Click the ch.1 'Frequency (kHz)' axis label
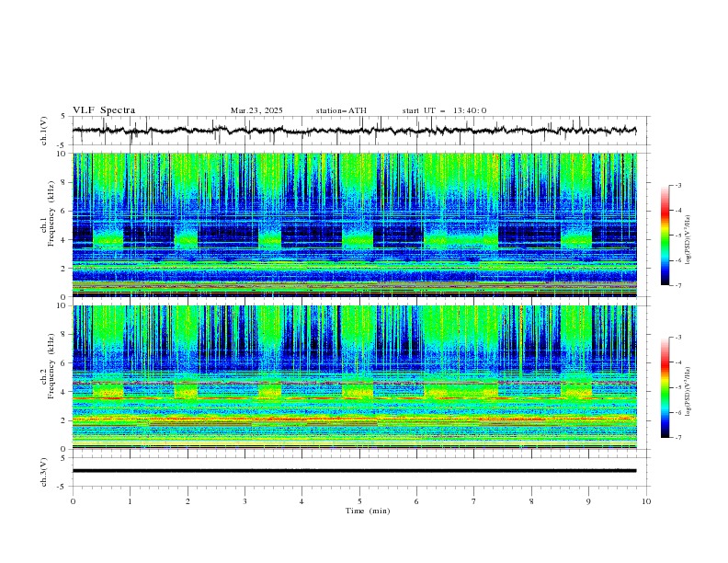 51,213
